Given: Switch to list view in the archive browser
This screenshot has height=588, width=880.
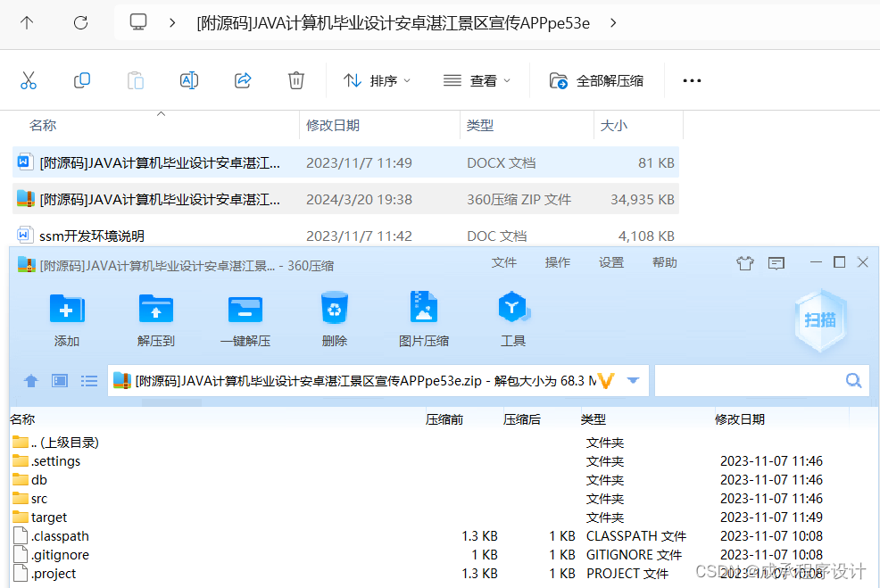Looking at the screenshot, I should [88, 380].
